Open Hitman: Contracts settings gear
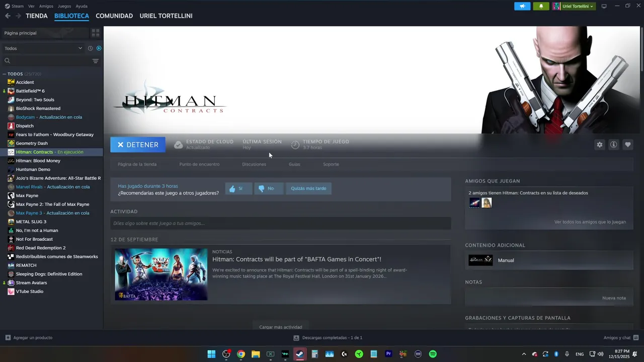644x362 pixels. tap(599, 145)
